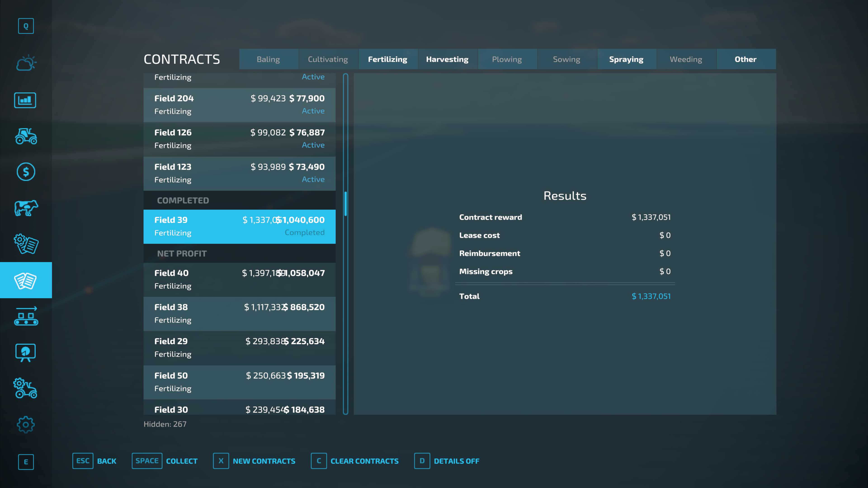
Task: Select the Field 38 fertilizing contract
Action: pyautogui.click(x=240, y=314)
